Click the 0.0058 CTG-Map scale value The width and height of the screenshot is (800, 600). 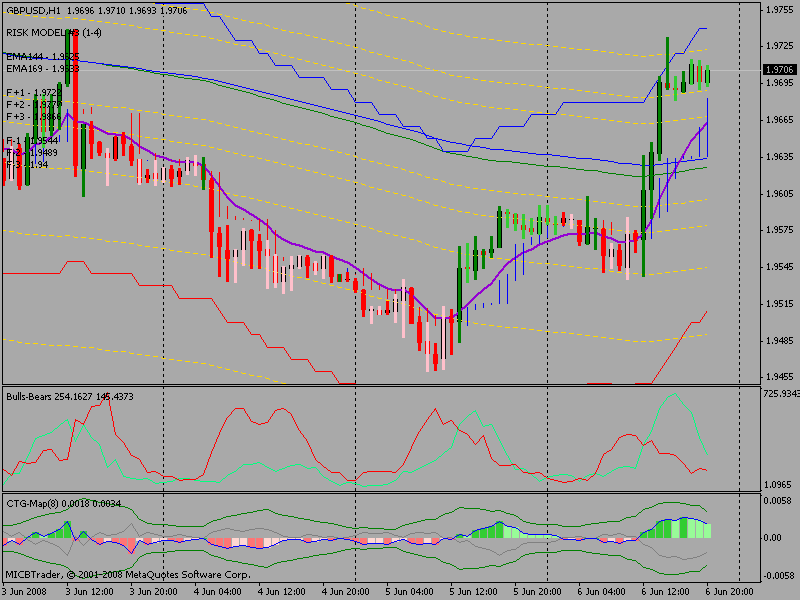pyautogui.click(x=779, y=499)
